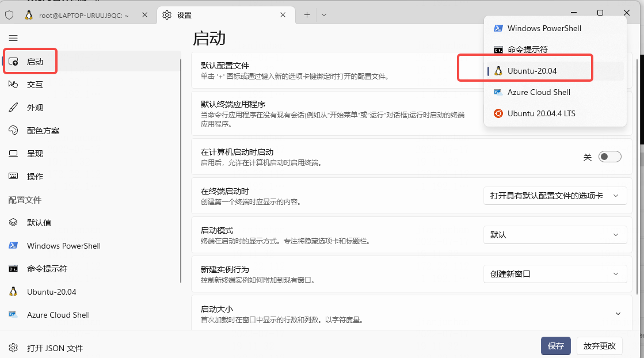This screenshot has height=358, width=644.
Task: Expand the 启动大小 section
Action: click(x=618, y=314)
